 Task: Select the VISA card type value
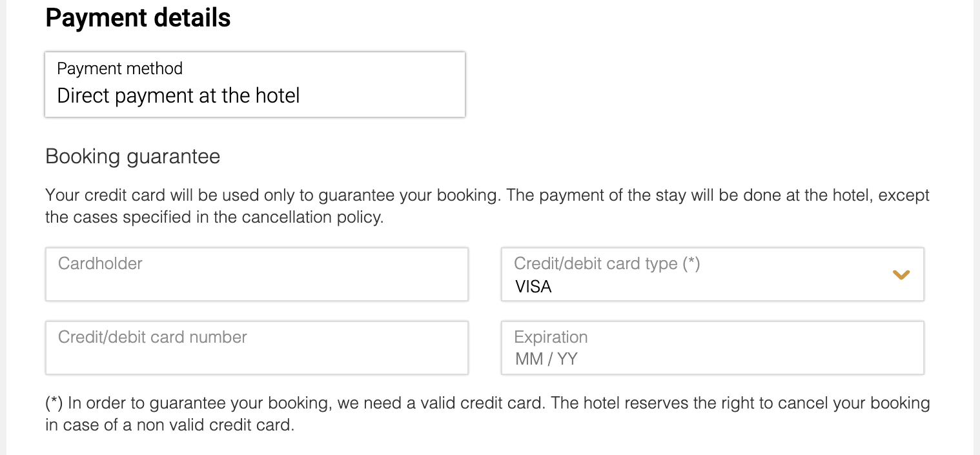pos(533,287)
